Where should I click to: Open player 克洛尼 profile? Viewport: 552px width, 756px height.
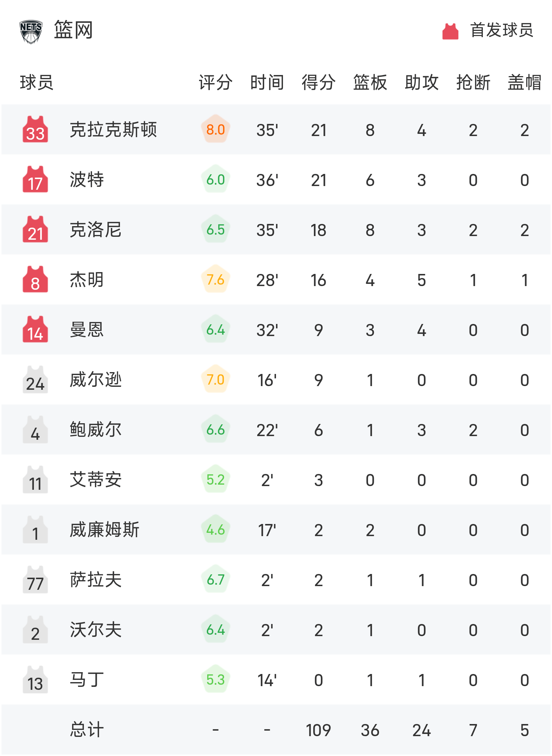(96, 230)
